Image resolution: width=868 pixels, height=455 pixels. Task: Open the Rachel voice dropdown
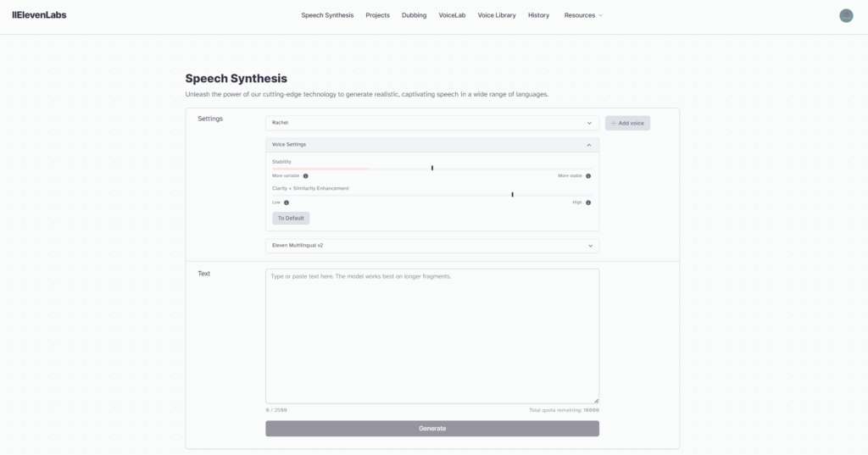[432, 123]
